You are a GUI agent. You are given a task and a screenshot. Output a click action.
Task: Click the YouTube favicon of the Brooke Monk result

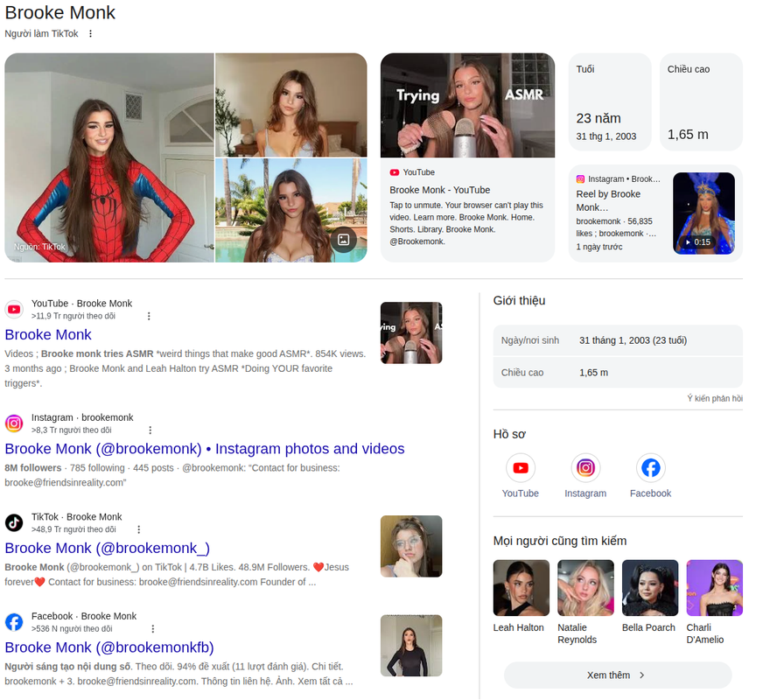point(14,310)
